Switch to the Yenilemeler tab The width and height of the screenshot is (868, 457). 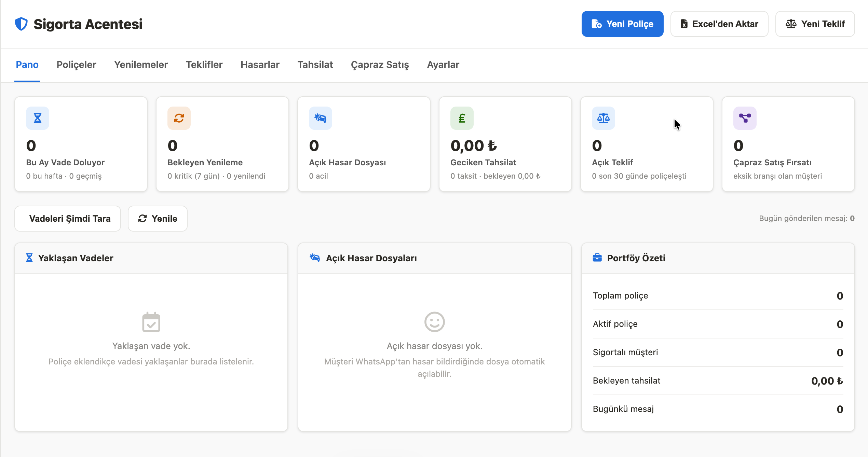pos(141,65)
